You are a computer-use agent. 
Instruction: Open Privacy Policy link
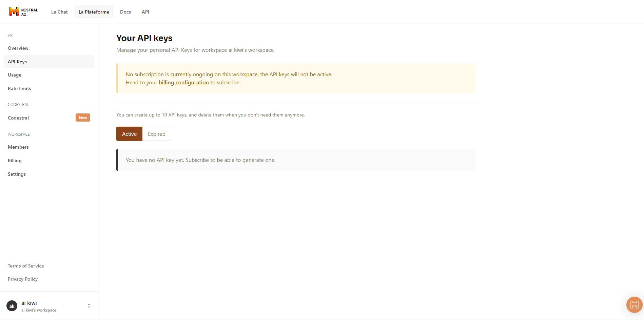(x=23, y=279)
